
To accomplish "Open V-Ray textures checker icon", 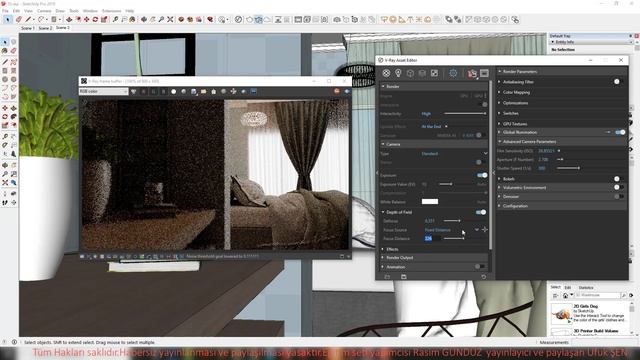I will pyautogui.click(x=434, y=73).
